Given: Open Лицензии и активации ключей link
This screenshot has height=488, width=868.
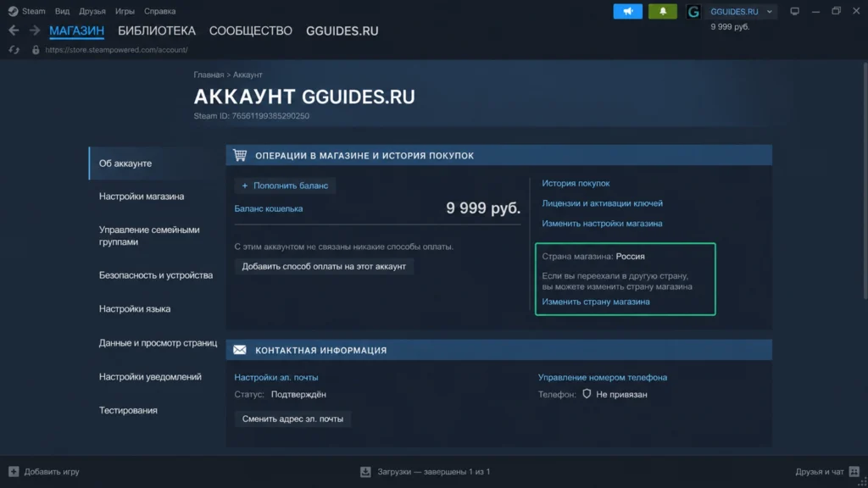Looking at the screenshot, I should click(x=603, y=203).
